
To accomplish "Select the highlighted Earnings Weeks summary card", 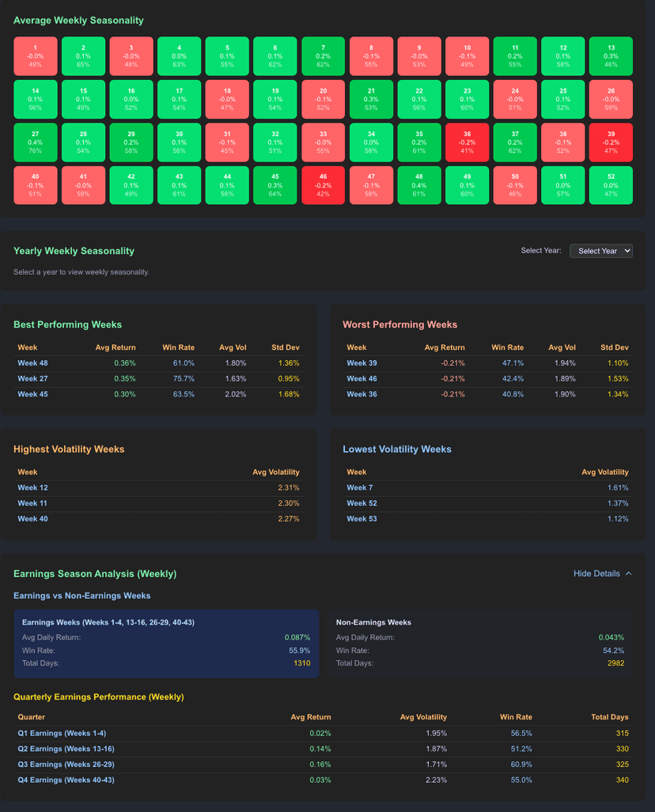I will [x=166, y=643].
